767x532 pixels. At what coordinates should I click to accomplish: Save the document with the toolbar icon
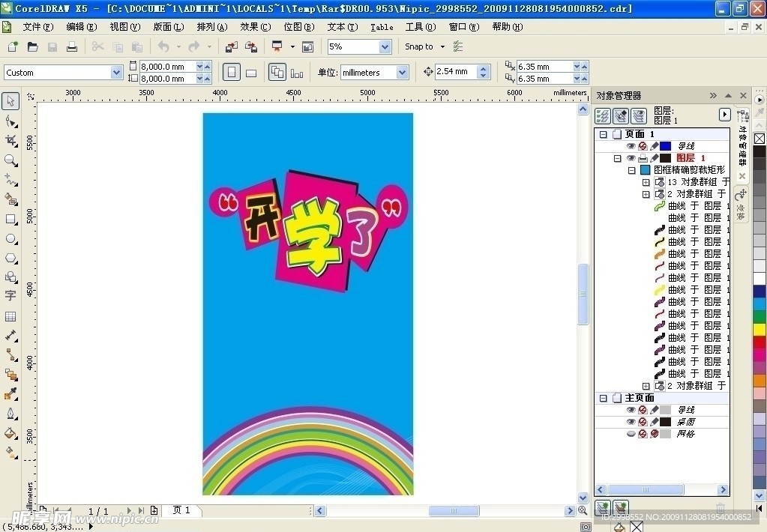[x=52, y=46]
